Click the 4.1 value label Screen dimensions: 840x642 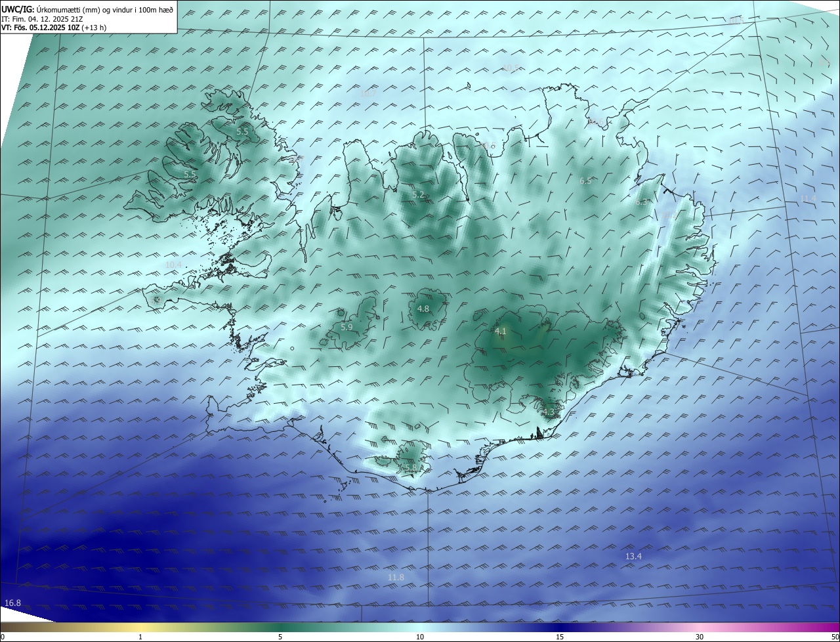point(501,331)
